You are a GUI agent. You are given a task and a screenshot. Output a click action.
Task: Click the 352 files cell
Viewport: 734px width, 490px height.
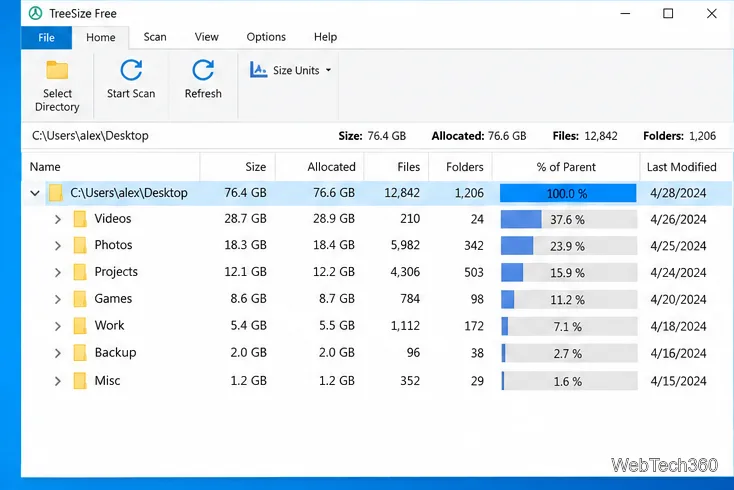click(x=410, y=381)
